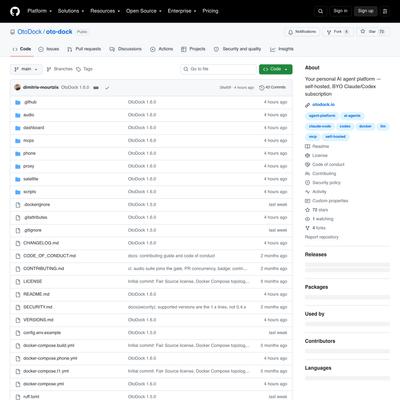Viewport: 400px width, 400px height.
Task: Open the OtoDock owner link
Action: tap(30, 32)
